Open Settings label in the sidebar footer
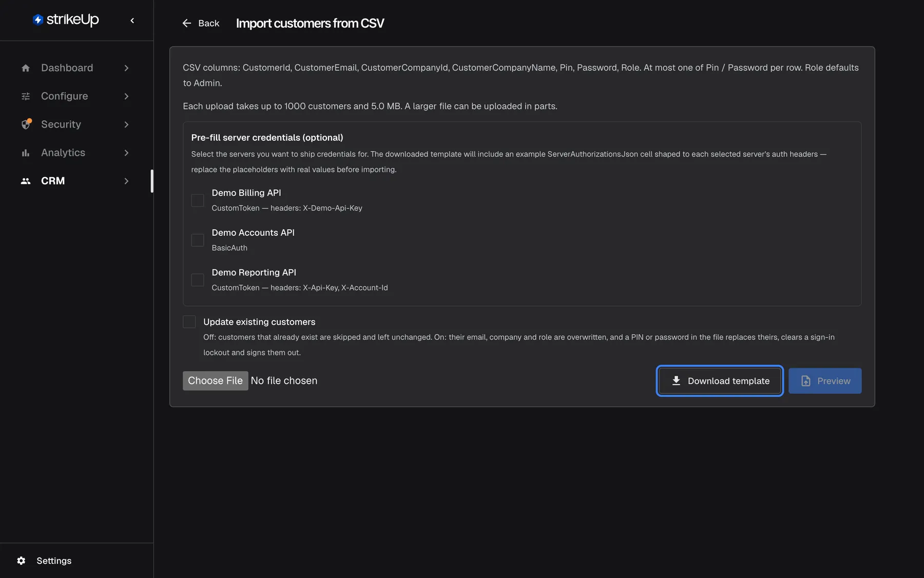Screen dimensions: 924x578 coord(54,561)
